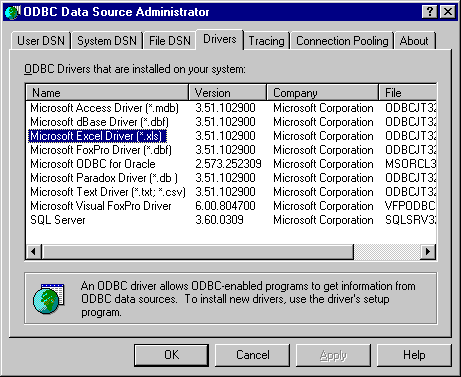Click SQLSRV32 file name cell
Image resolution: width=461 pixels, height=377 pixels.
point(411,220)
